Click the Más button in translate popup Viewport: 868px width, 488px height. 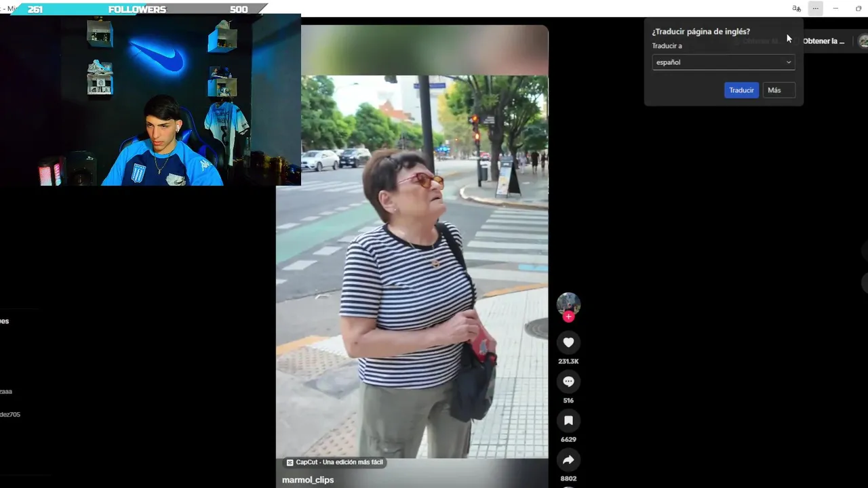click(x=778, y=90)
